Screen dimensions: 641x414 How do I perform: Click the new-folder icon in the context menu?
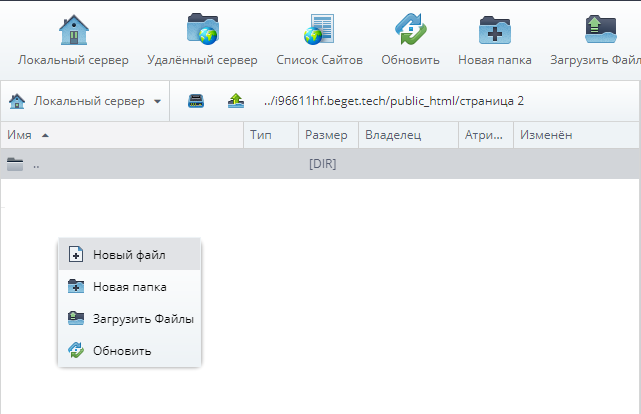point(76,286)
